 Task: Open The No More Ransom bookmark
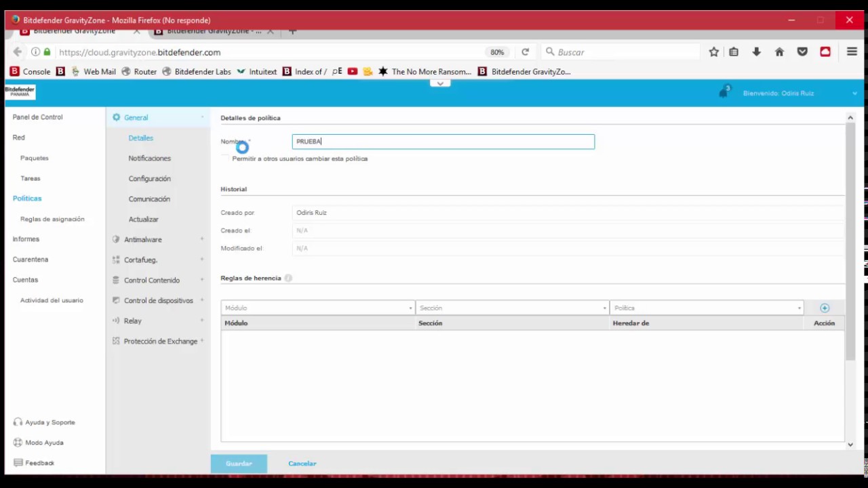(x=425, y=71)
